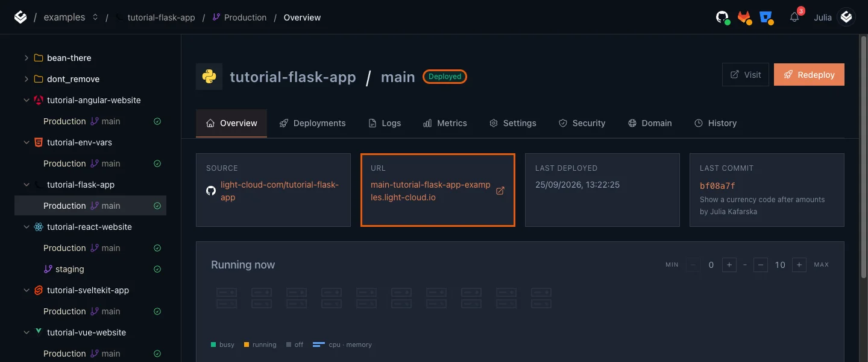Open the Metrics tab
The height and width of the screenshot is (362, 868).
(x=445, y=123)
